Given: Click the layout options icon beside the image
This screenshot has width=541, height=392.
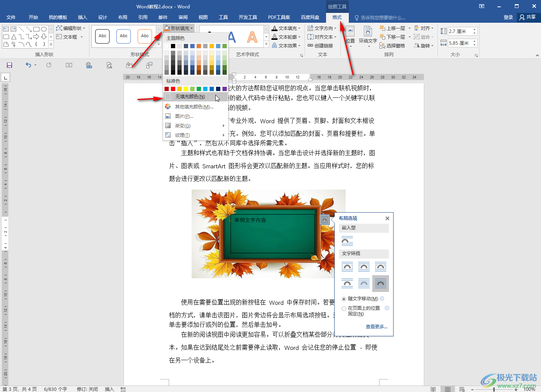Looking at the screenshot, I should [325, 220].
